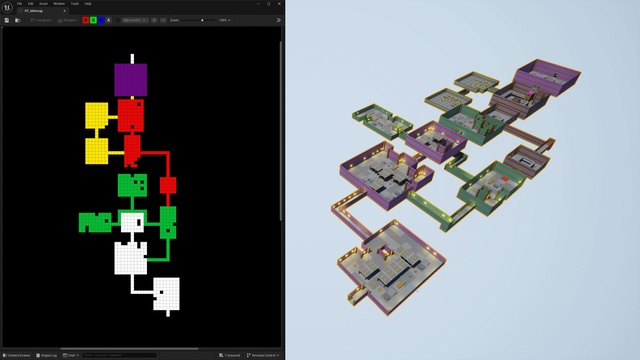640x360 pixels.
Task: Open the Mip Level dropdown
Action: click(x=135, y=20)
